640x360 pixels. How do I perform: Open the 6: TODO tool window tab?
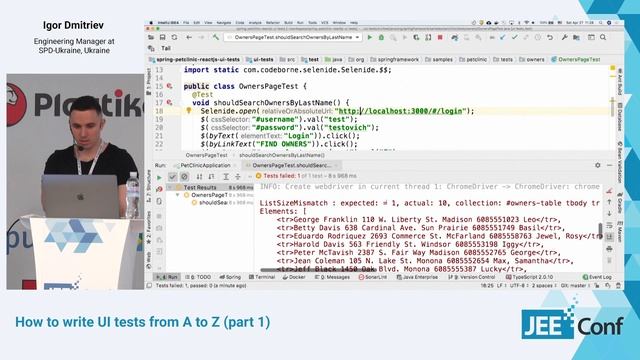tap(198, 277)
